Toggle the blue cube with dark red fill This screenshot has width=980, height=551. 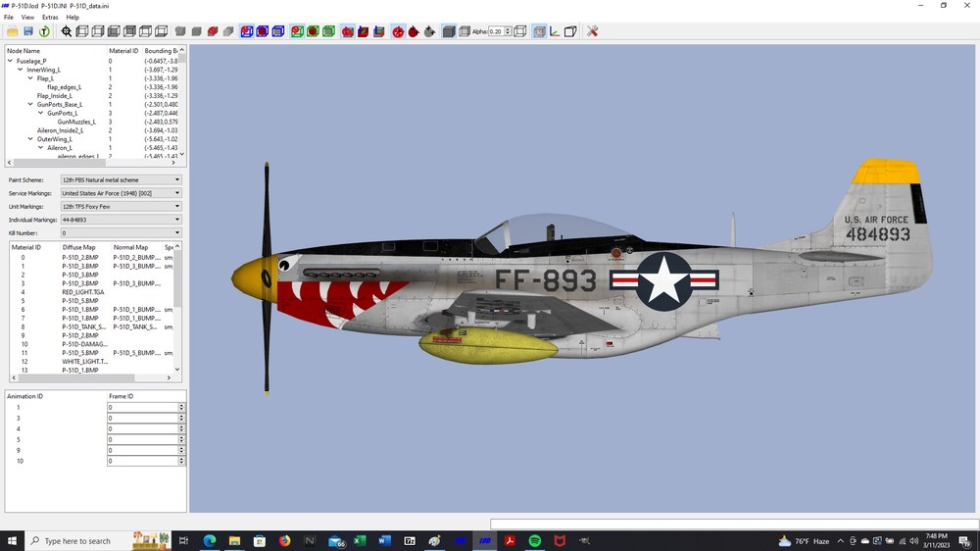pos(263,31)
